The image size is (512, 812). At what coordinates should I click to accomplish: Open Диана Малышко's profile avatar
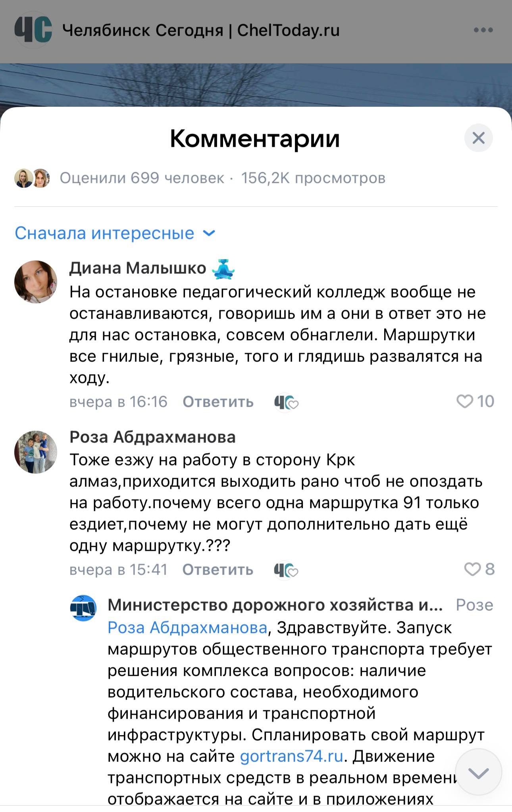point(36,282)
